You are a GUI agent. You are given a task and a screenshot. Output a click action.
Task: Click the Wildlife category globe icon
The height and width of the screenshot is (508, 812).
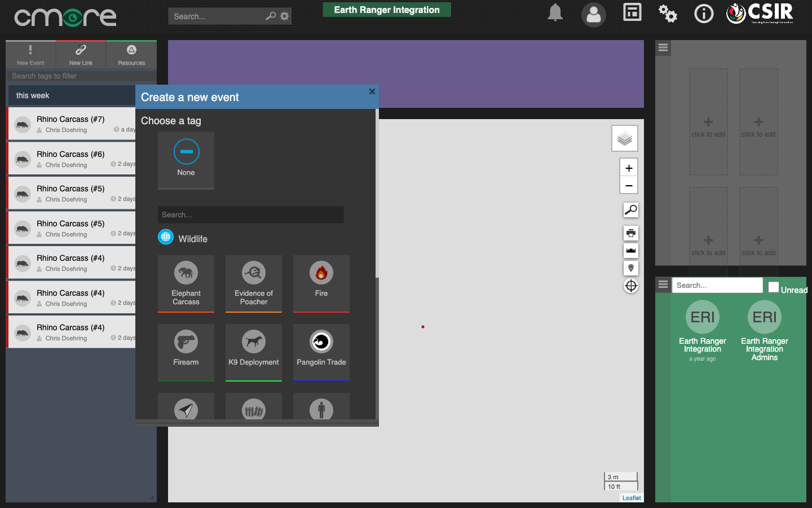(x=166, y=237)
